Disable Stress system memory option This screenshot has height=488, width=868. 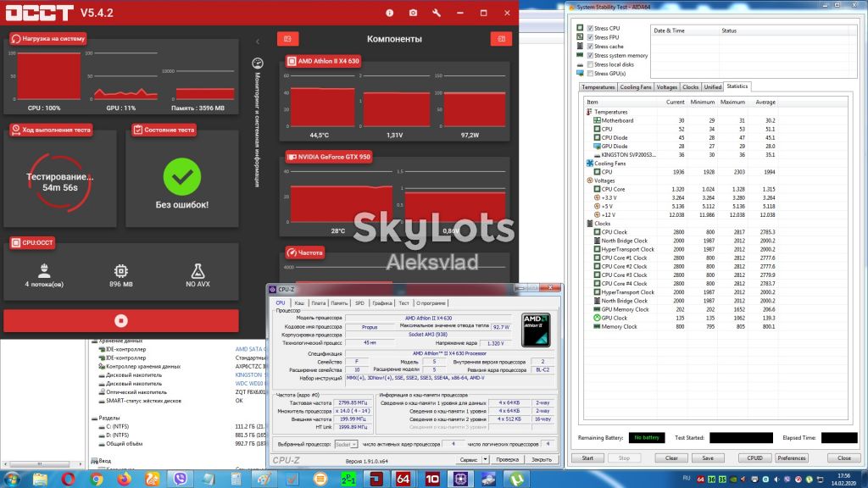click(590, 55)
